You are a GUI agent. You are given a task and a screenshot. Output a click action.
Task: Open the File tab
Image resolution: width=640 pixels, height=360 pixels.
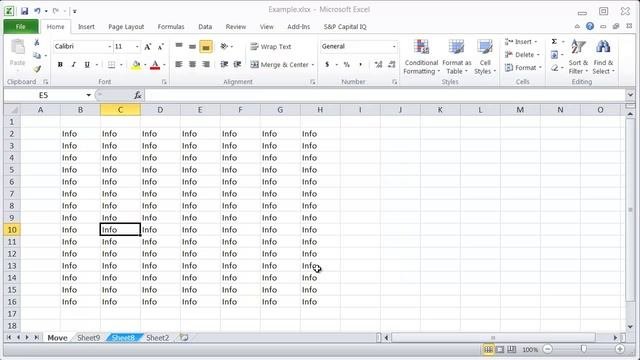tap(21, 27)
